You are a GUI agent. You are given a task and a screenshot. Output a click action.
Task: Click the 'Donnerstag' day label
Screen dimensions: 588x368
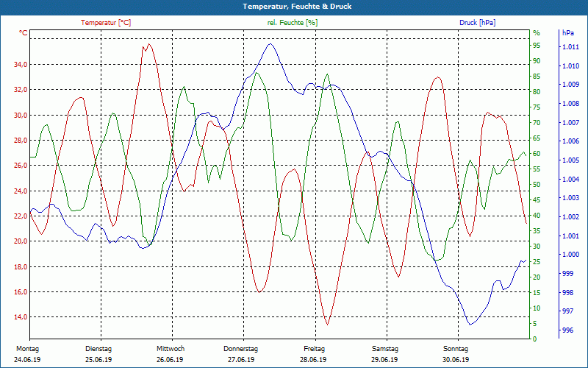[241, 349]
